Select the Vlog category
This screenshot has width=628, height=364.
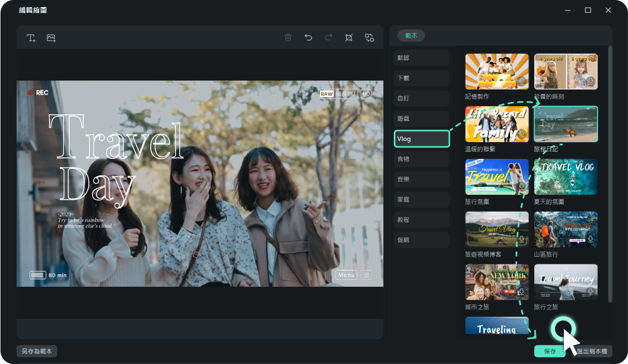[422, 139]
